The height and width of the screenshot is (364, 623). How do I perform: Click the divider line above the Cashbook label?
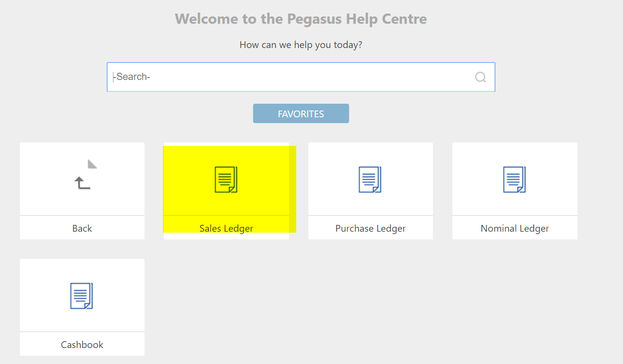coord(82,332)
